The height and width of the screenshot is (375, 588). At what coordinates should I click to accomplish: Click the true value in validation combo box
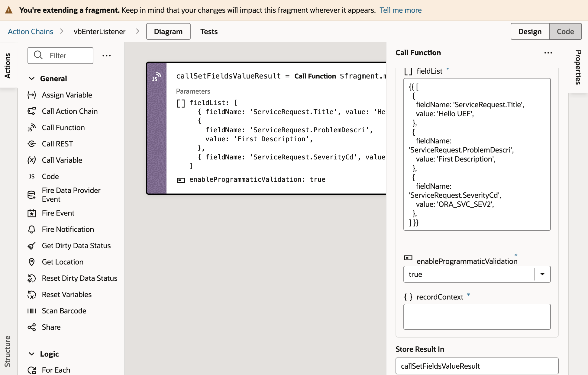415,274
